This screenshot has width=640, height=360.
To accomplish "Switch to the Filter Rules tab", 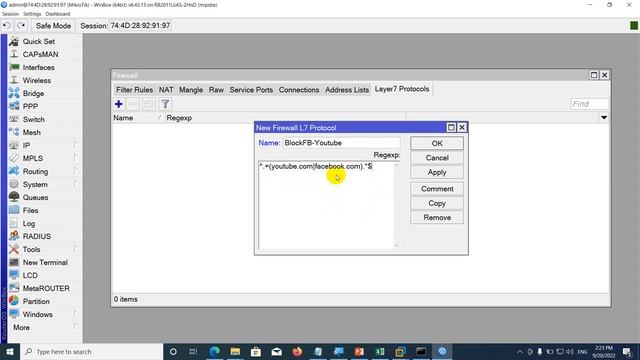I will (134, 90).
